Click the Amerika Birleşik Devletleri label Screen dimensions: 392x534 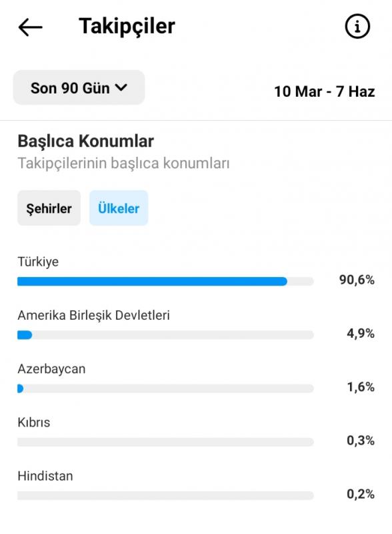tap(93, 315)
